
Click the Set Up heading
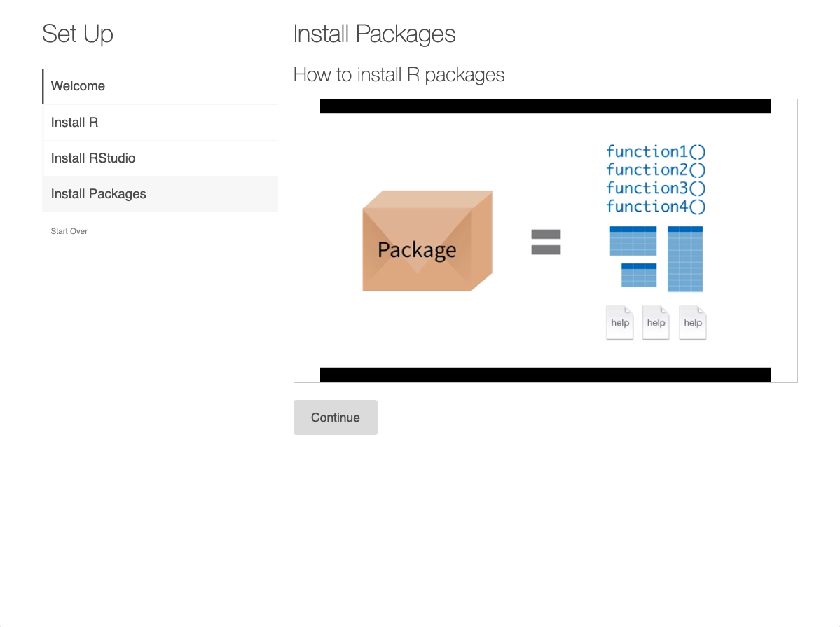click(78, 34)
